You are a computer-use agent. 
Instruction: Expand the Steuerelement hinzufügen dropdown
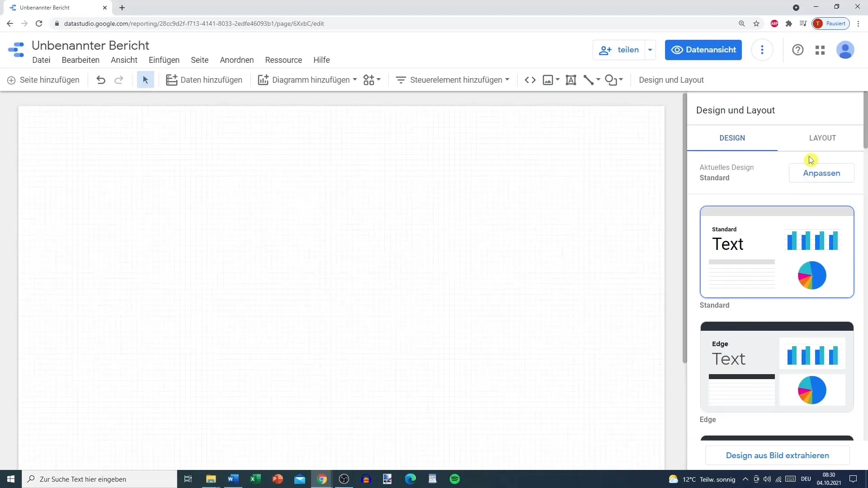pos(507,80)
